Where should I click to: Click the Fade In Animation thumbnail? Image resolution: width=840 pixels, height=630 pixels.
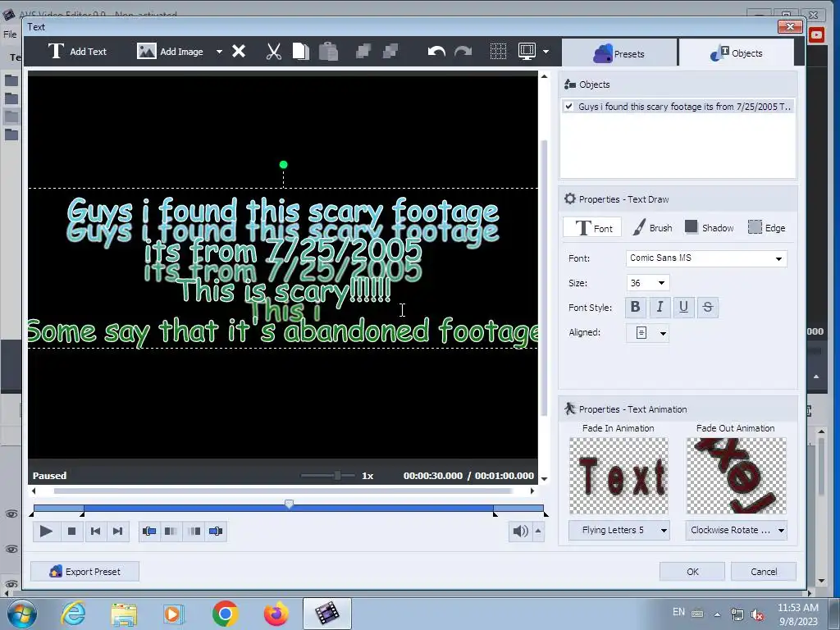[x=619, y=476]
